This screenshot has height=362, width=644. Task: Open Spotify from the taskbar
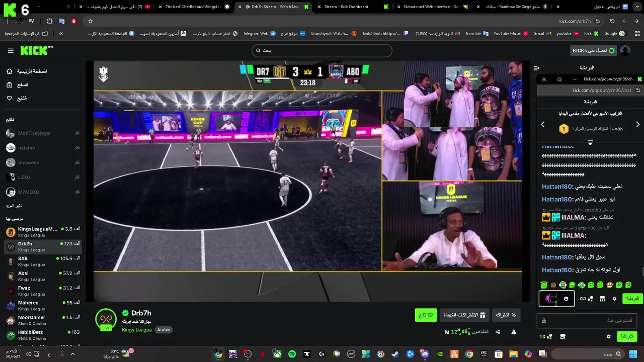[x=292, y=354]
